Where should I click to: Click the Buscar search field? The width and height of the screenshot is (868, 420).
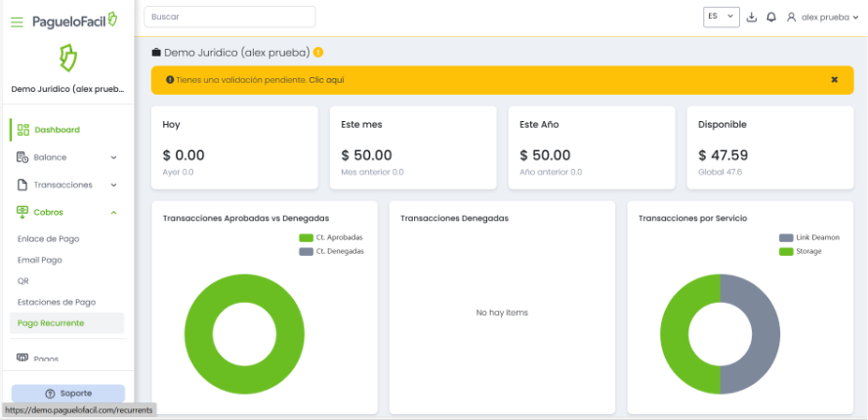[229, 17]
